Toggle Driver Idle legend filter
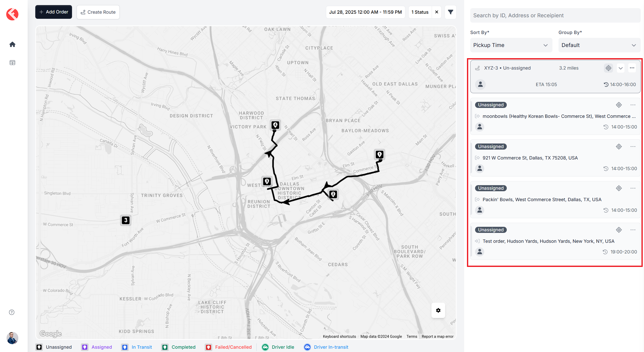The width and height of the screenshot is (644, 352). point(278,347)
